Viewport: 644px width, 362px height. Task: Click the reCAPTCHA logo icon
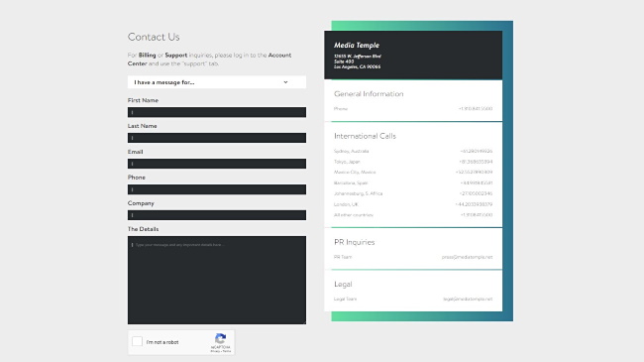221,338
